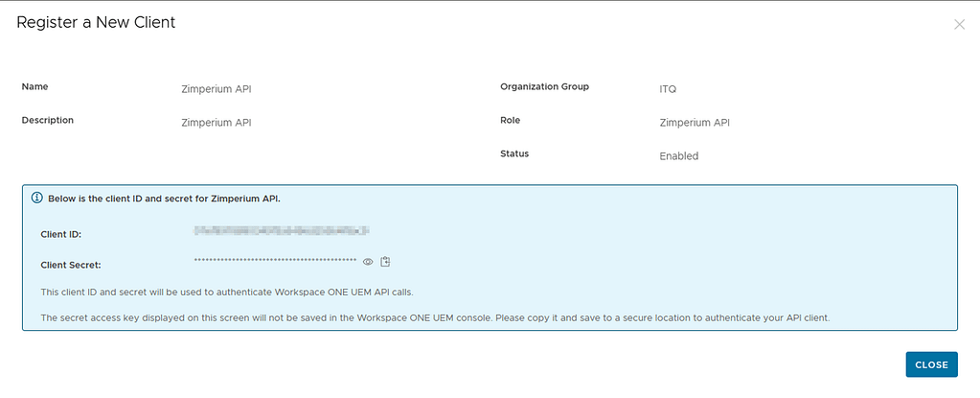Image resolution: width=980 pixels, height=398 pixels.
Task: Click the 'secret access key displayed' notice
Action: [435, 317]
